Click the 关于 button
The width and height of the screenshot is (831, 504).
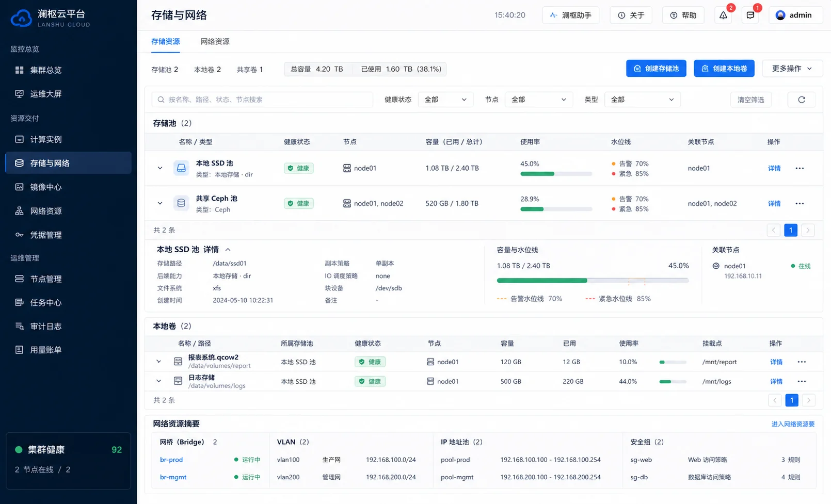pyautogui.click(x=631, y=15)
